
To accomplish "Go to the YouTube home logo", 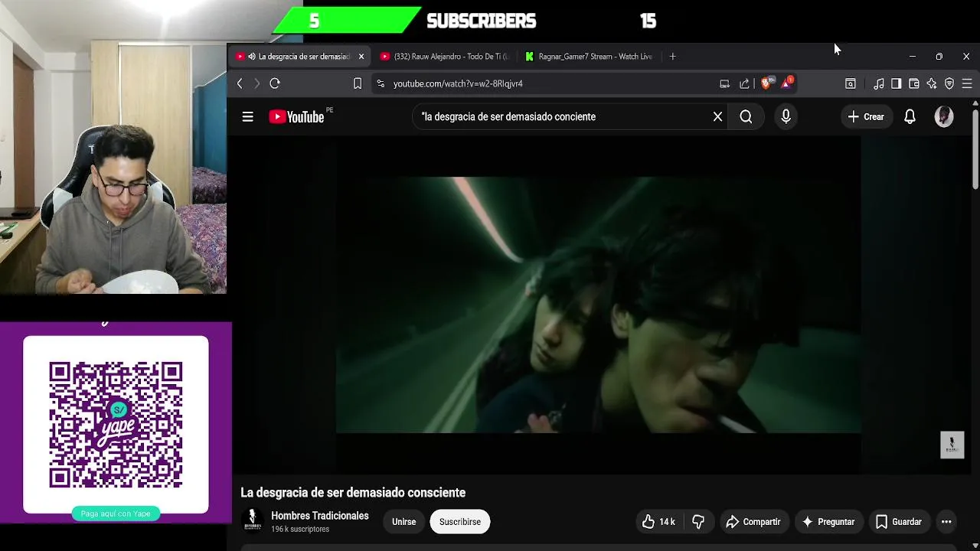I will coord(297,117).
